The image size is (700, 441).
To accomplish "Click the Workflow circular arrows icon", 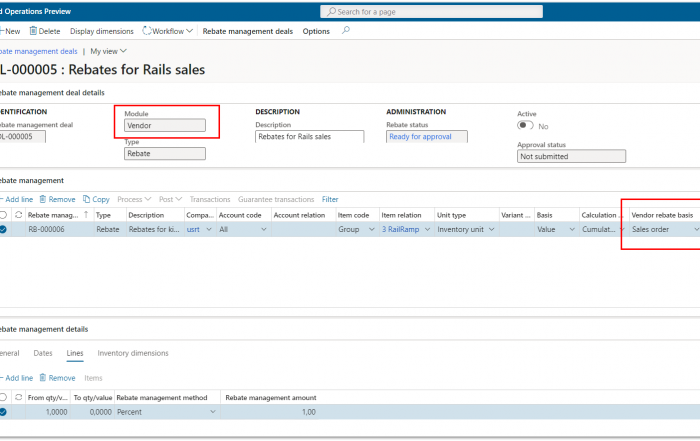I will 147,31.
